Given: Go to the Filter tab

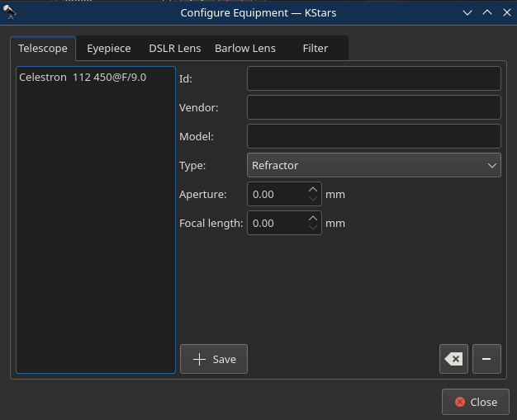Looking at the screenshot, I should 315,49.
